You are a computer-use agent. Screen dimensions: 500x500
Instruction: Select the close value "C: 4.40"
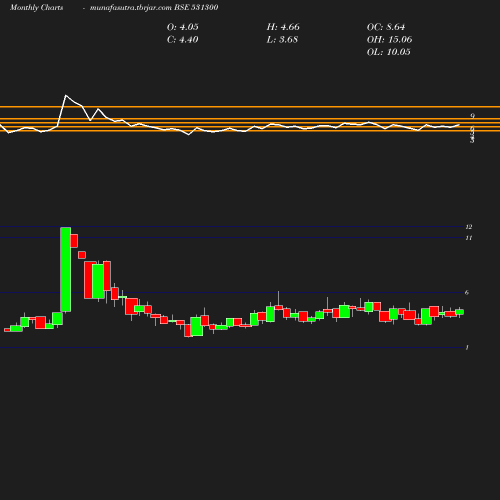pyautogui.click(x=183, y=40)
